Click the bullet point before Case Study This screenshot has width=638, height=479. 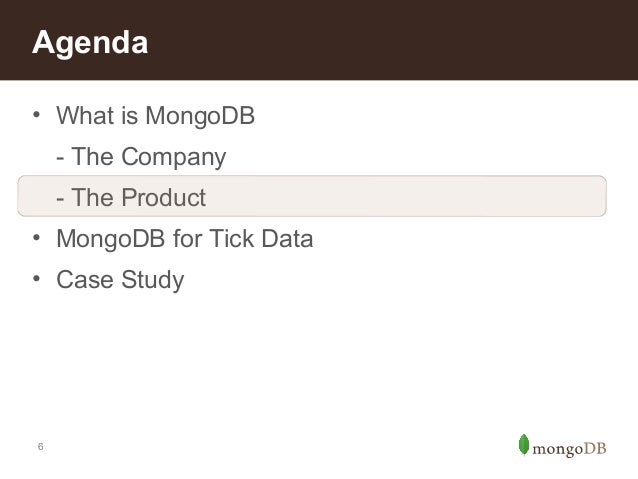pos(36,279)
